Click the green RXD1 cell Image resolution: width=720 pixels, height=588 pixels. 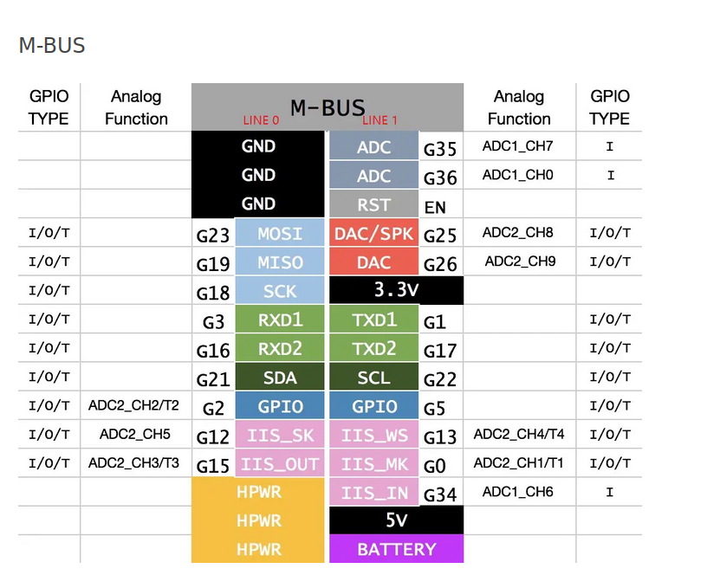click(280, 320)
